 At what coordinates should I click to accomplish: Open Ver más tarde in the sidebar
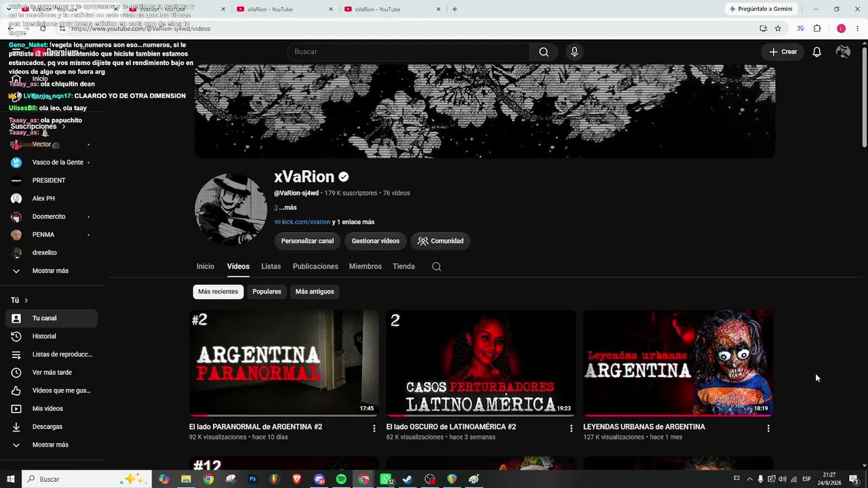click(x=52, y=372)
